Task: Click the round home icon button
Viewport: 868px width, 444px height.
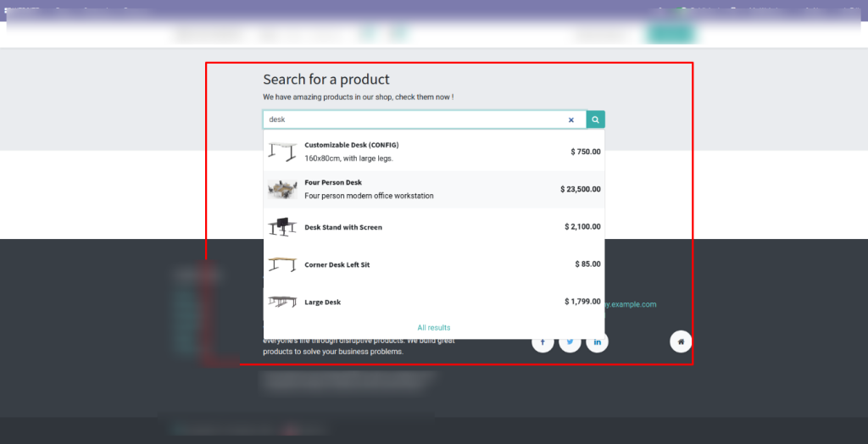Action: [681, 342]
